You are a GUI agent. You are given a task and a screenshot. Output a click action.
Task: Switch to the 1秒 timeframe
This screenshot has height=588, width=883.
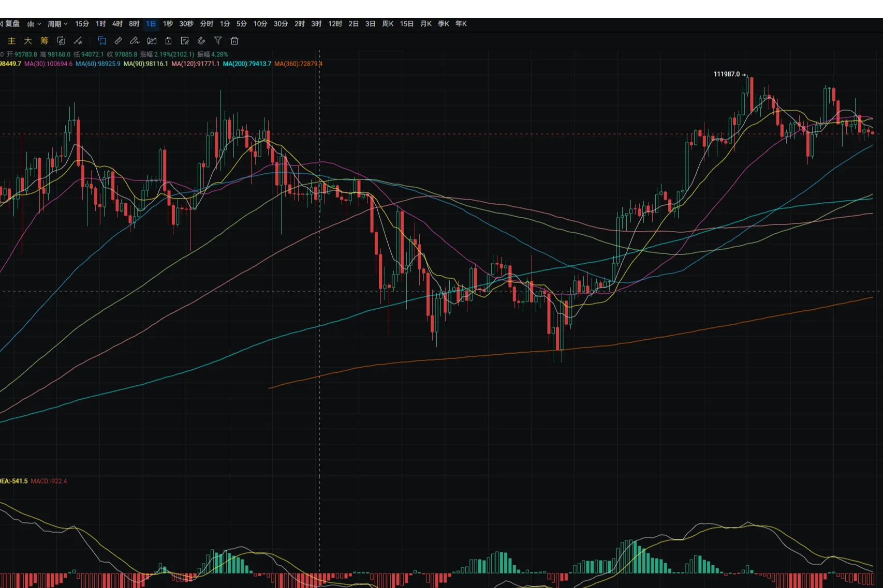[168, 24]
